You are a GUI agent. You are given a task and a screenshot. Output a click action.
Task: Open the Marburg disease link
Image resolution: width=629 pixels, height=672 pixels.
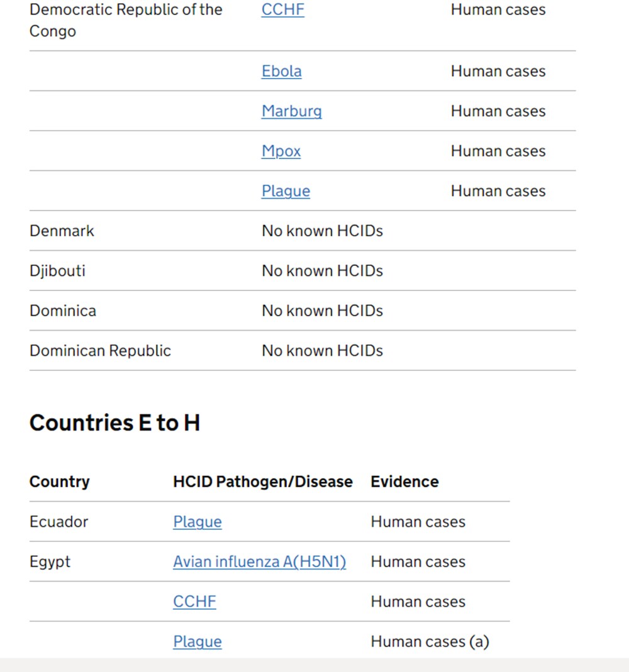(291, 111)
